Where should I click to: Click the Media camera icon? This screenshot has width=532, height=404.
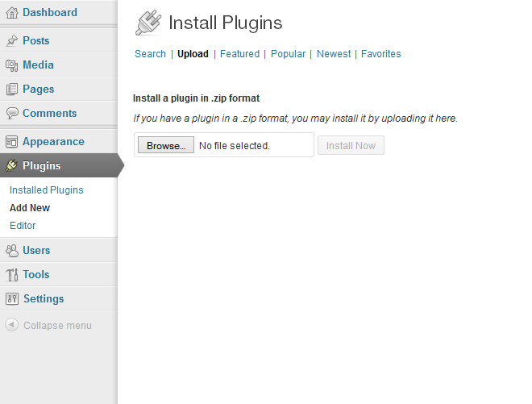12,65
